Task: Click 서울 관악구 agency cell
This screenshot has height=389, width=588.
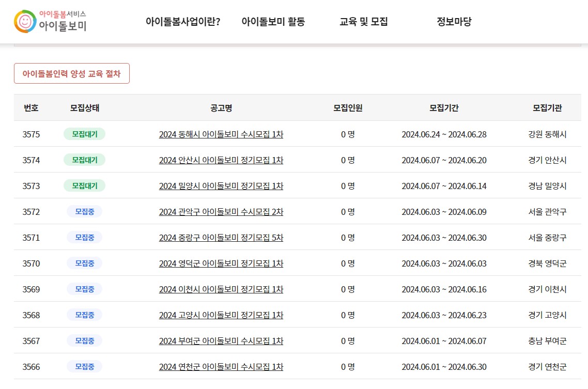Action: tap(548, 212)
